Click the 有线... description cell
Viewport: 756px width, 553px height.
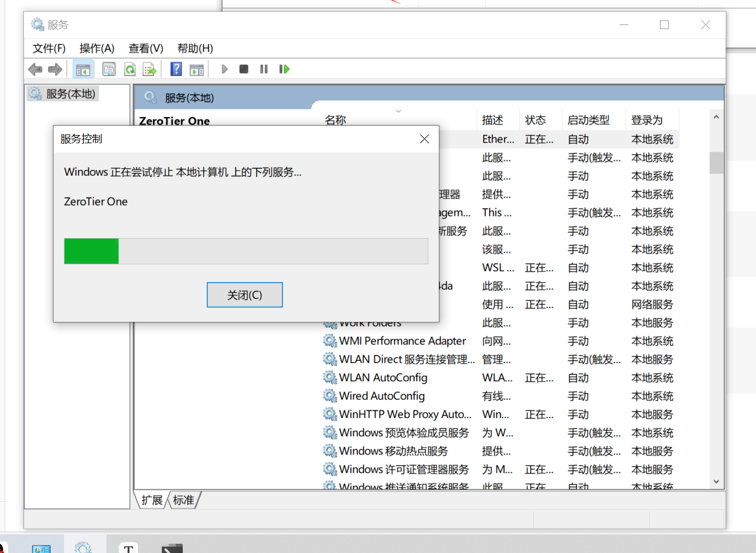pos(496,396)
